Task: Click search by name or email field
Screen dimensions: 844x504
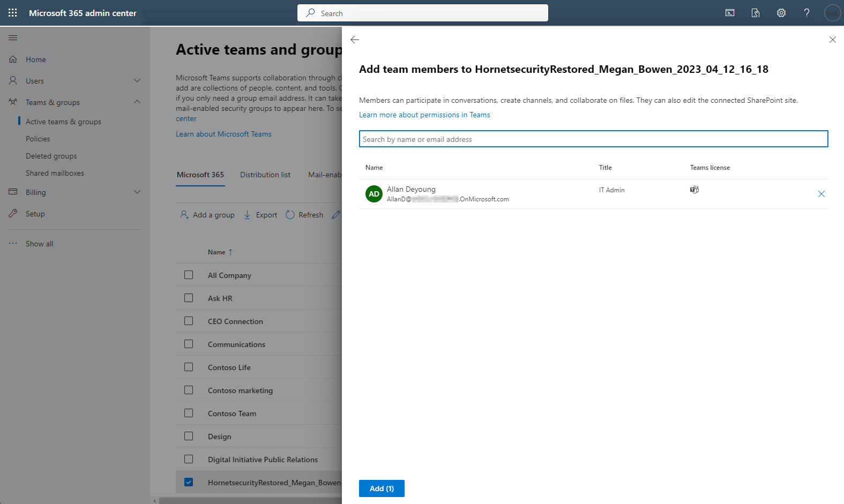Action: (594, 139)
